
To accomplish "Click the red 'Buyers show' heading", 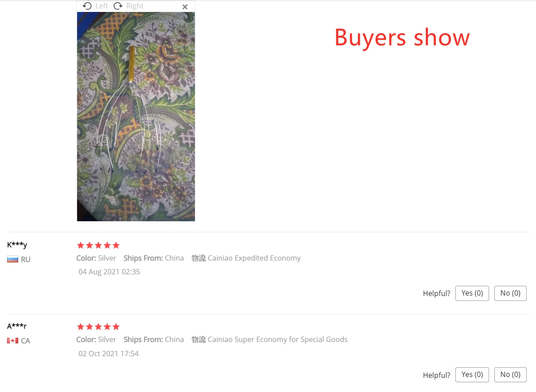I will 402,37.
